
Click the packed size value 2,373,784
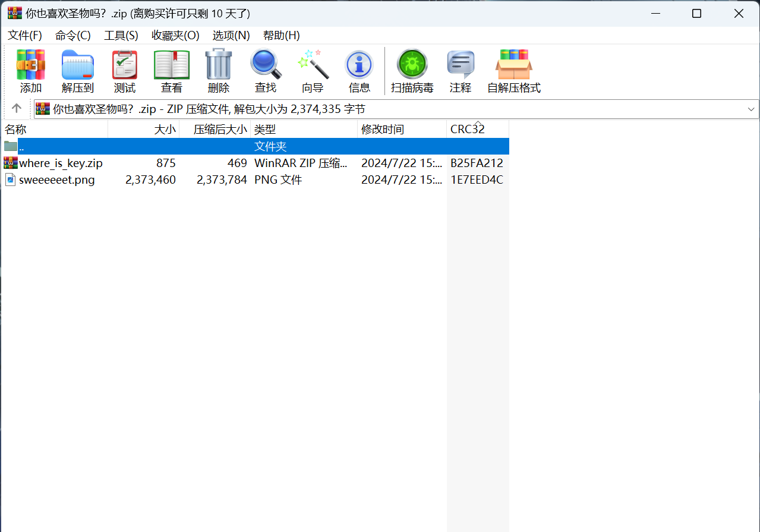click(222, 180)
